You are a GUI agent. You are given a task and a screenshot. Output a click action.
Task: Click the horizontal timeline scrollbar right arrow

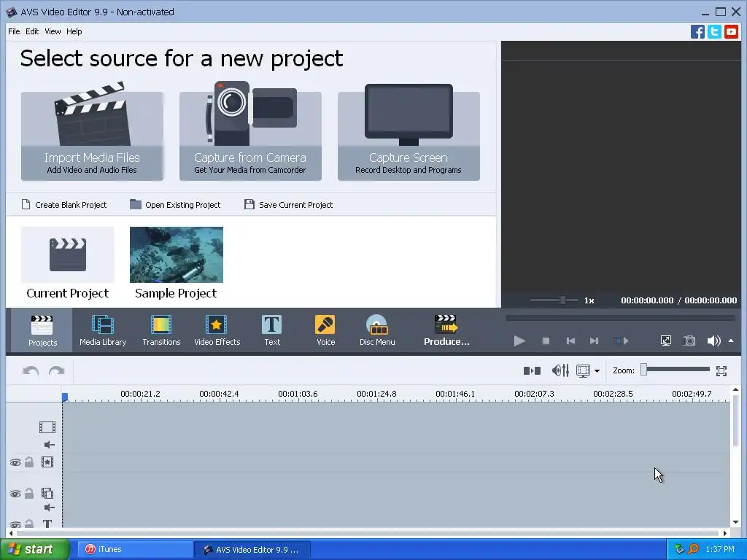click(725, 533)
